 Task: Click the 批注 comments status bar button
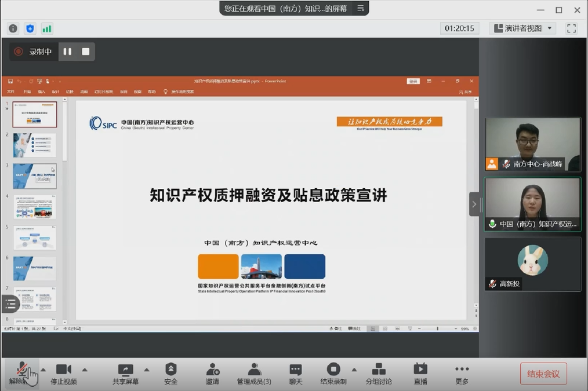coord(354,328)
